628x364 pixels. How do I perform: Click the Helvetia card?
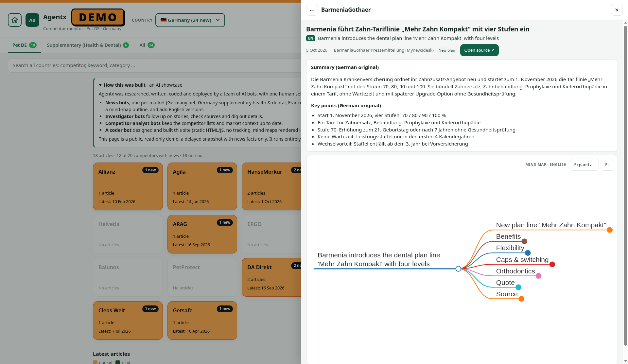click(x=128, y=234)
